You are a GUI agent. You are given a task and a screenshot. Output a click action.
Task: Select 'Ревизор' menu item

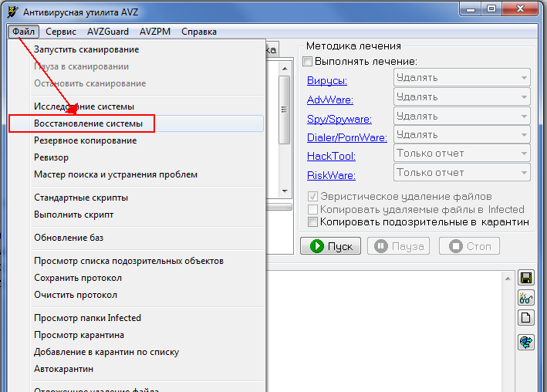136,157
